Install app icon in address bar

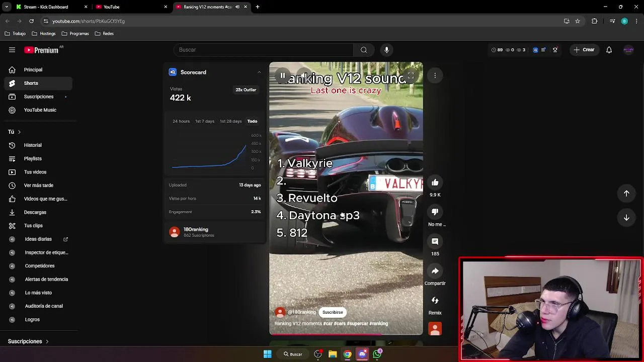pyautogui.click(x=567, y=21)
